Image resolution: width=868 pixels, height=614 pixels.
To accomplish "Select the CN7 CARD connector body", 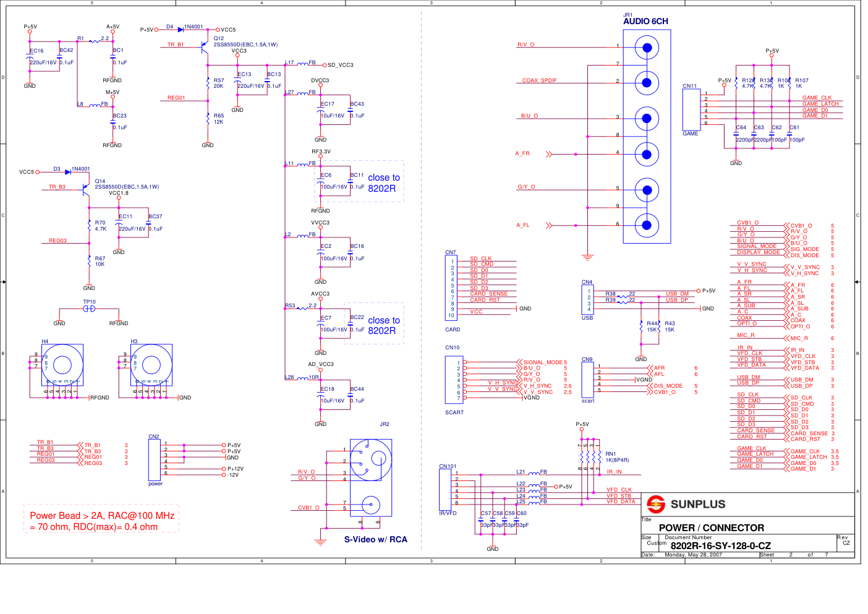I will pos(451,288).
